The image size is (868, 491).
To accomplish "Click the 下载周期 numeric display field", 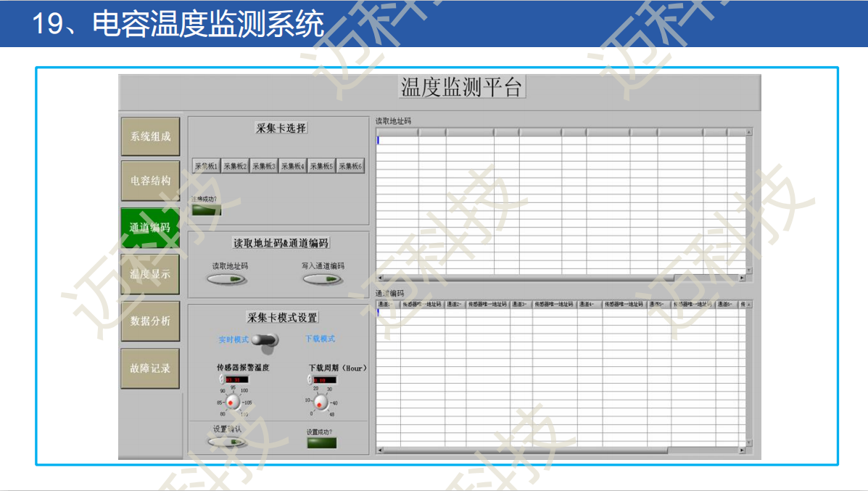I will click(325, 380).
